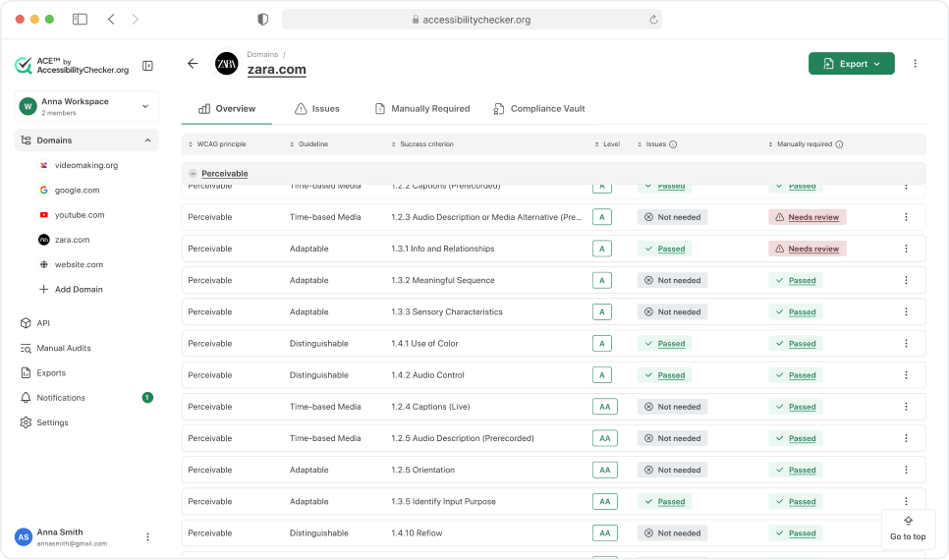Screen dimensions: 949x560
Task: Click Not needed badge for 1.3.2 Meaningful Sequence
Action: point(672,280)
